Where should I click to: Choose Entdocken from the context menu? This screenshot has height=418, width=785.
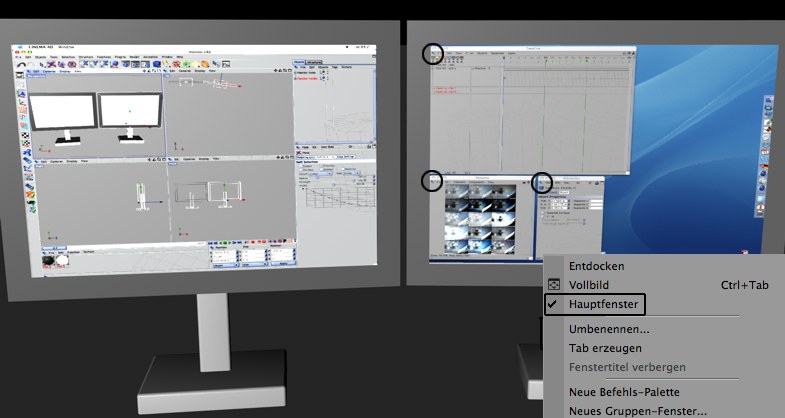pyautogui.click(x=596, y=266)
